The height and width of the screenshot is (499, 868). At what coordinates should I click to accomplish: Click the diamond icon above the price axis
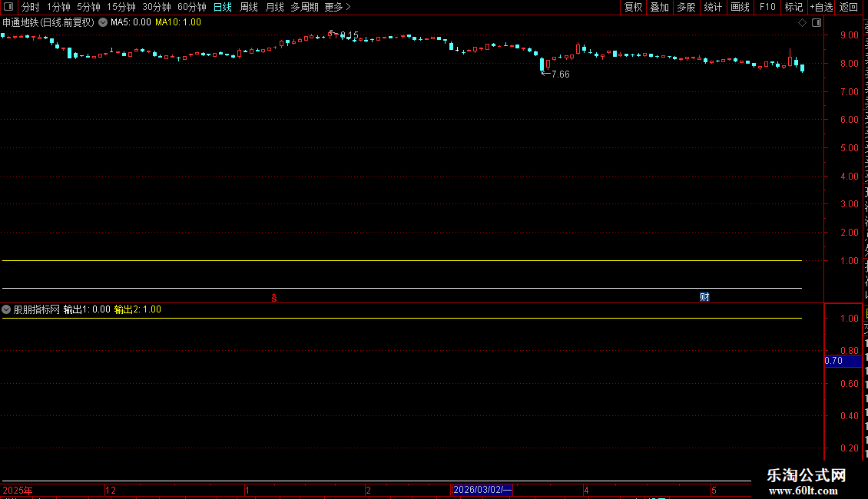[x=802, y=23]
